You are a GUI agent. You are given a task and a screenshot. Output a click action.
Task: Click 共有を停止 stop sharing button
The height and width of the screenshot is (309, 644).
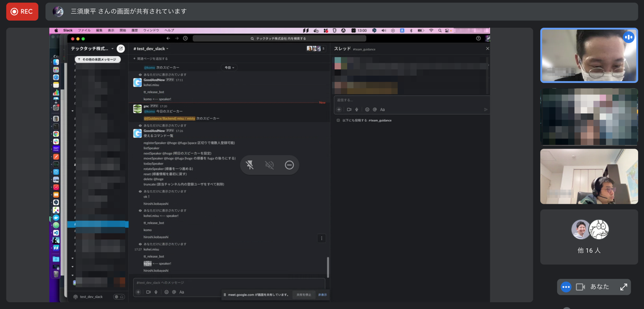(304, 295)
